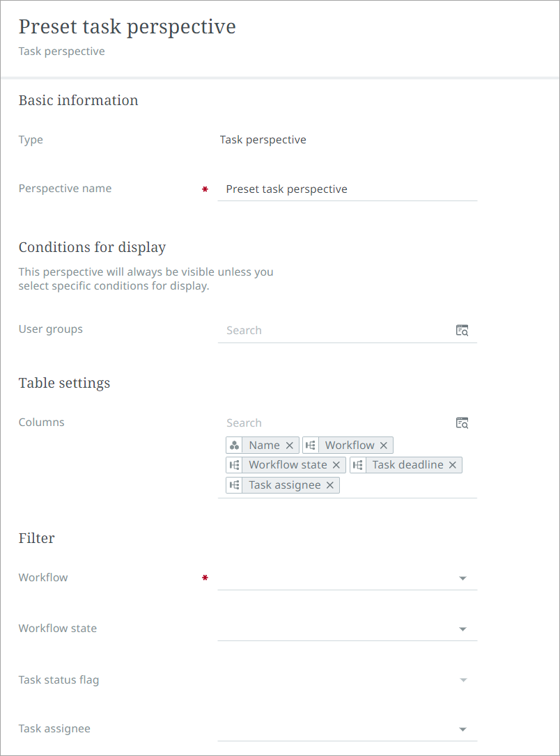The image size is (560, 756).
Task: Click the Task deadline column tag label
Action: coord(408,465)
